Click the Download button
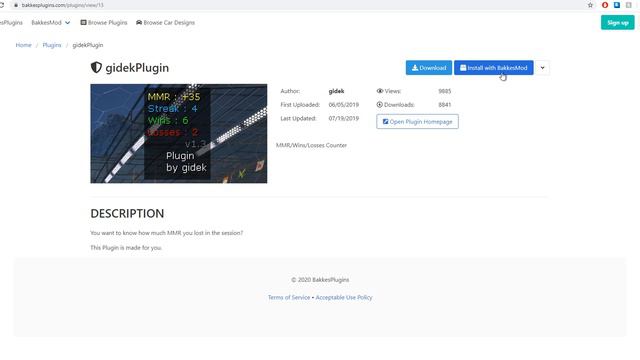The image size is (640, 360). (x=429, y=68)
